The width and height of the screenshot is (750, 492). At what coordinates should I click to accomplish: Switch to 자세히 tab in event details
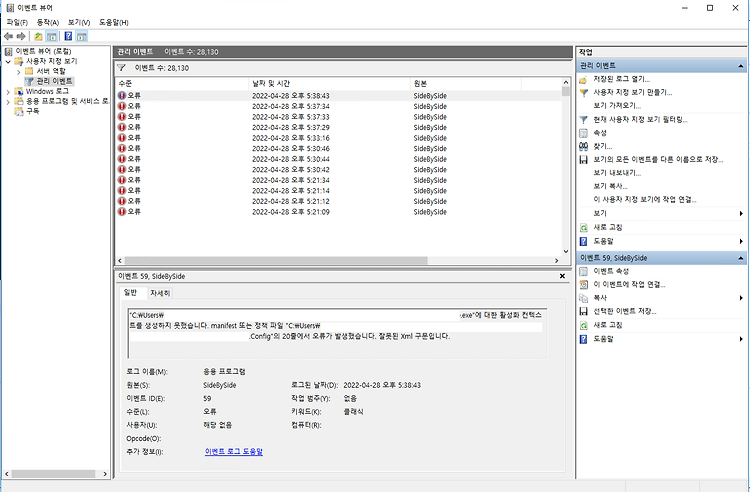tap(160, 293)
